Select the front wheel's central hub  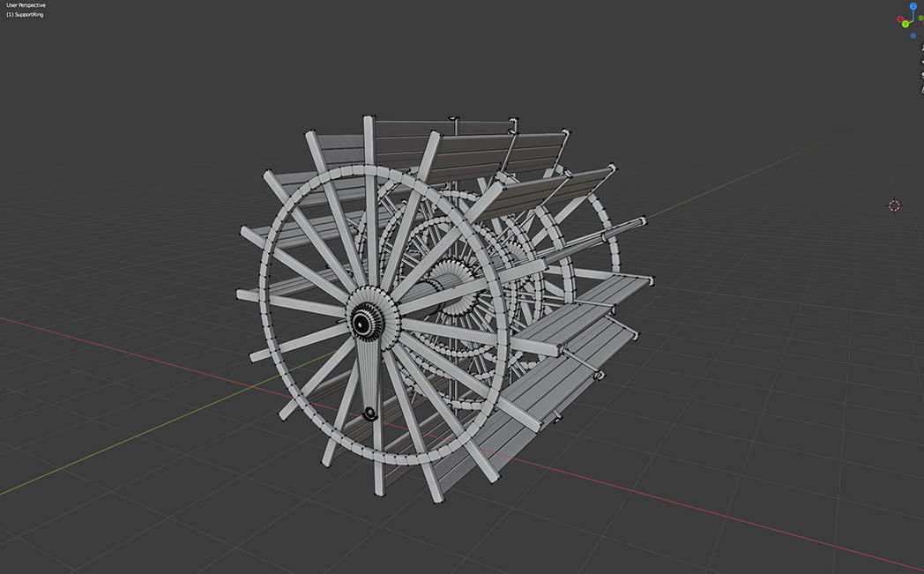pyautogui.click(x=361, y=324)
